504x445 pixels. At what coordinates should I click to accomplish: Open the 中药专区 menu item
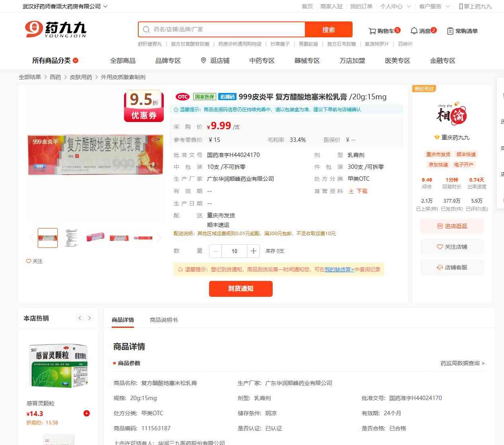262,60
